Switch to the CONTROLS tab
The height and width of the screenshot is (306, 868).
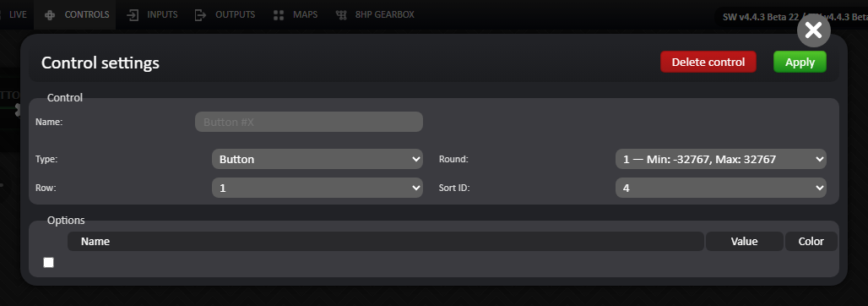[x=75, y=14]
